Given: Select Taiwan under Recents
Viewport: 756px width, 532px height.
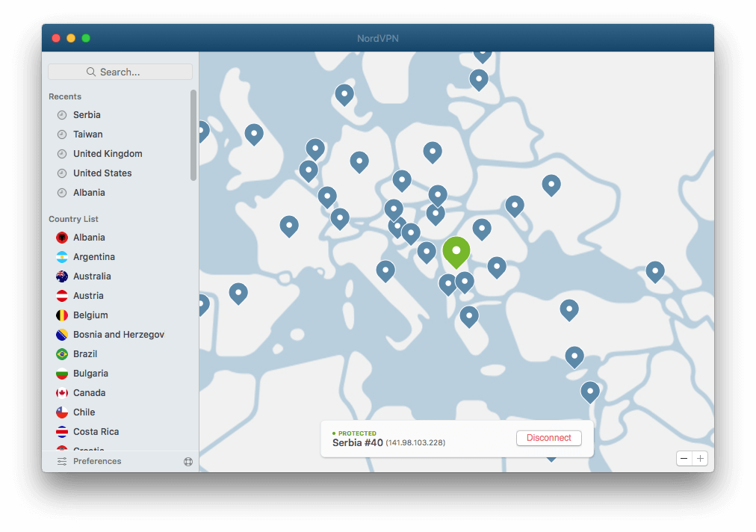Looking at the screenshot, I should click(x=120, y=134).
